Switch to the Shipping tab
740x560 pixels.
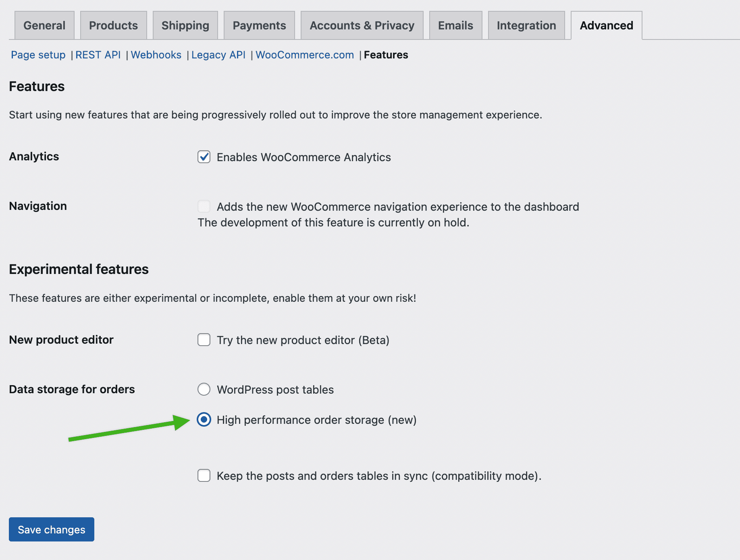click(x=185, y=25)
